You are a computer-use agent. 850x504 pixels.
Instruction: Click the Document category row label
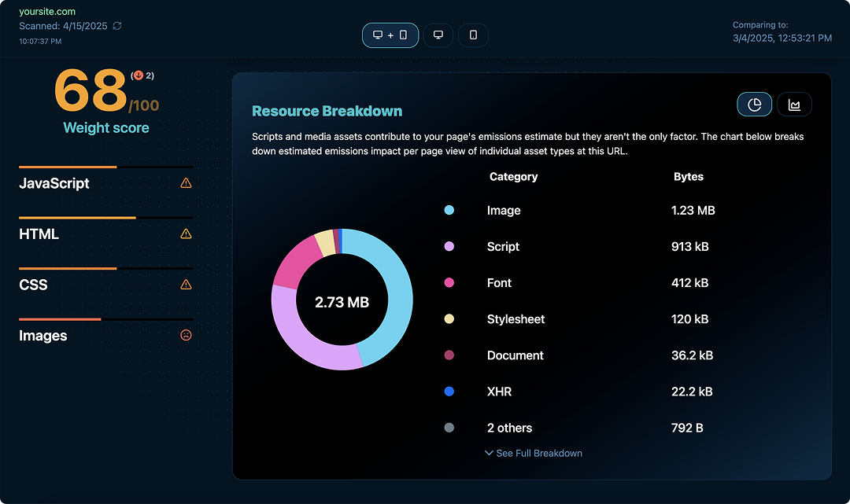(515, 355)
